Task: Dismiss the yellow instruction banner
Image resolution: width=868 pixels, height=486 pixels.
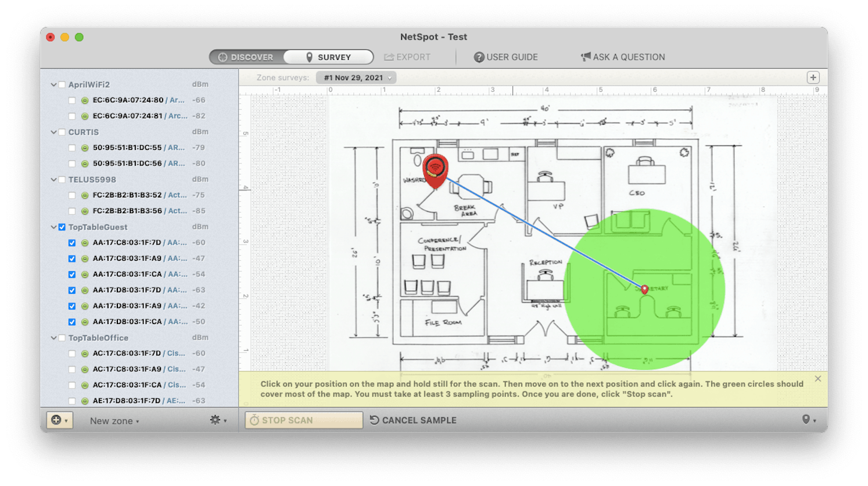Action: [x=818, y=378]
